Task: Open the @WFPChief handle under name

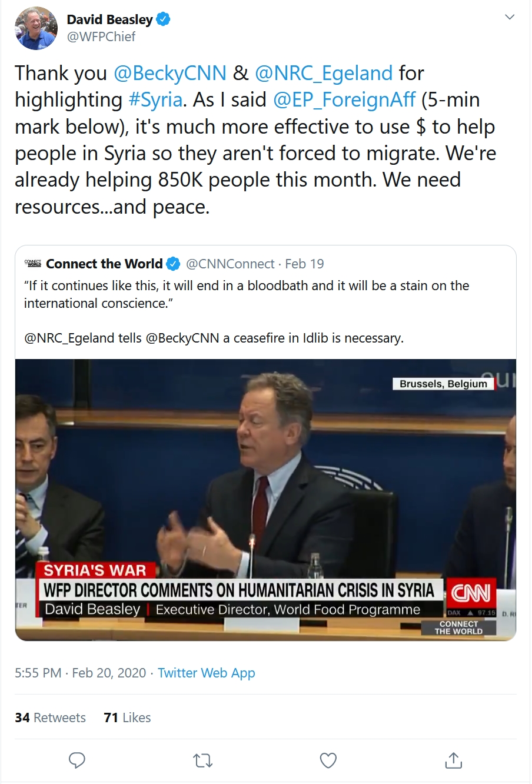Action: (101, 36)
